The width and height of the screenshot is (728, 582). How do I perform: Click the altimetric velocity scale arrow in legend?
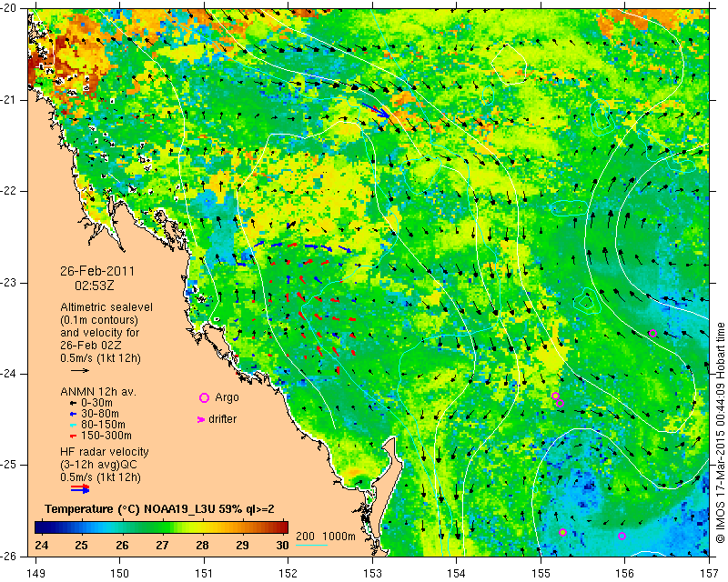[80, 371]
